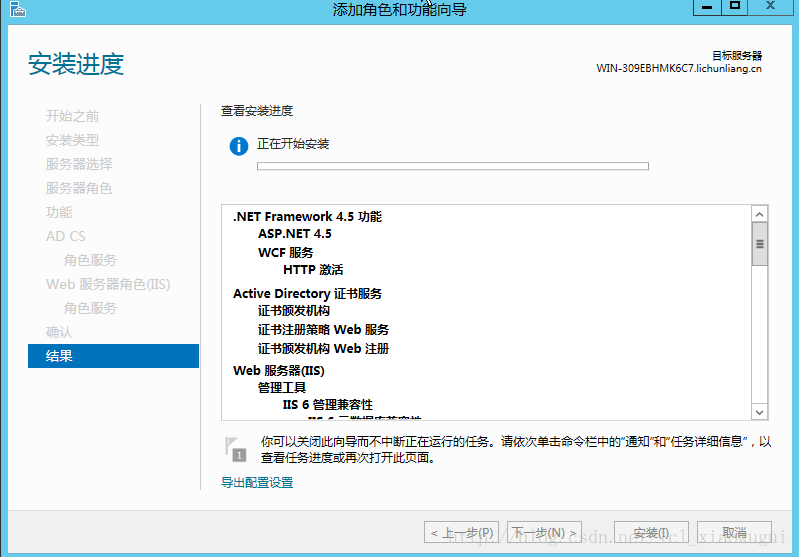Viewport: 799px width, 557px height.
Task: Click the 正在开始安装 status text
Action: click(x=293, y=144)
